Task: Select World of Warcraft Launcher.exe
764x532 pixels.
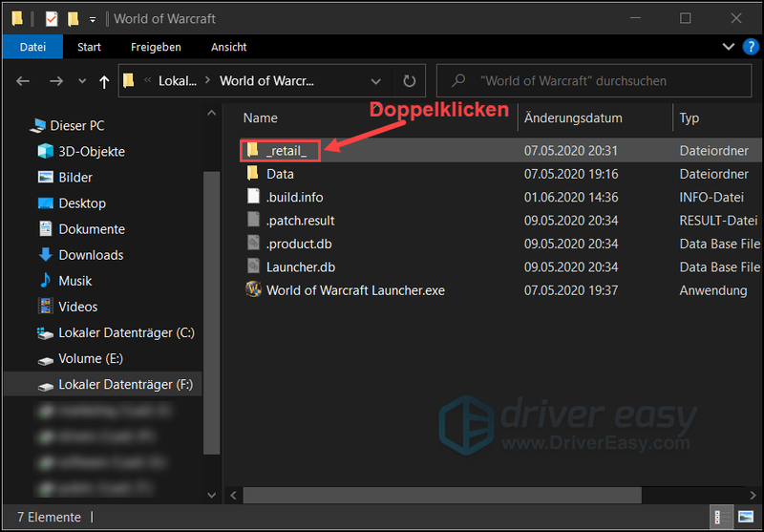Action: (x=355, y=291)
